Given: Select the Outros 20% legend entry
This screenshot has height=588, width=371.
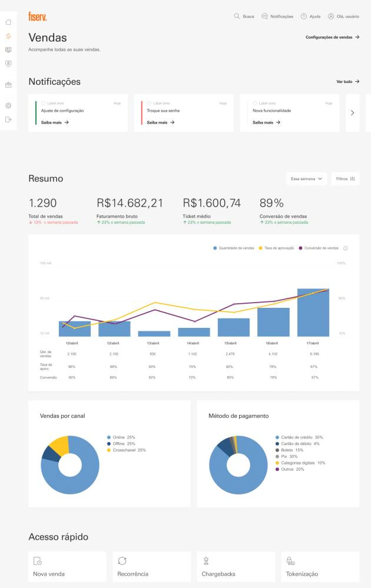Looking at the screenshot, I should tap(290, 469).
